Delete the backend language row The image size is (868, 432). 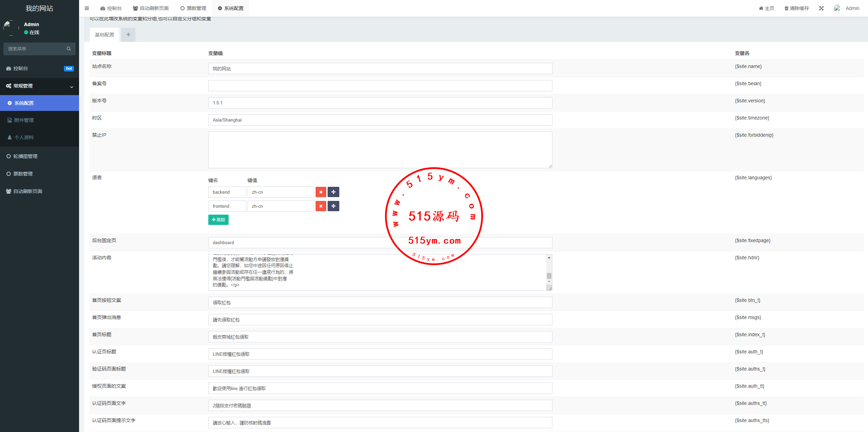point(320,192)
